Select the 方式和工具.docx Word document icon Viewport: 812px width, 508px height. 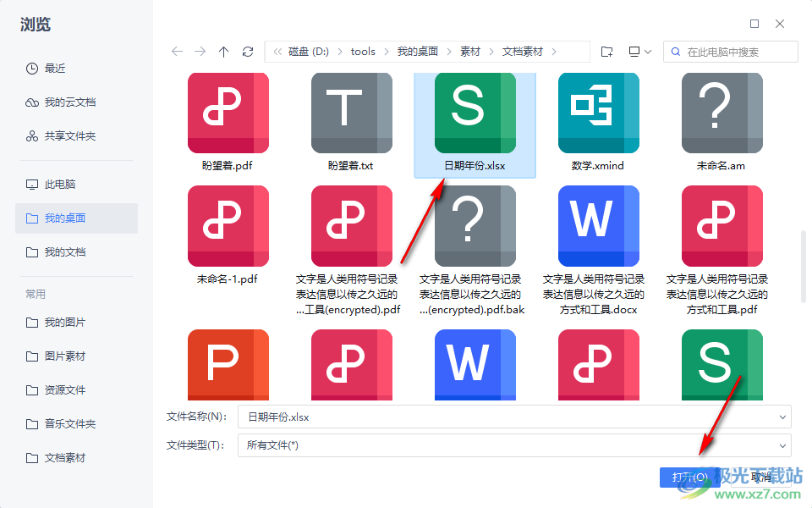pyautogui.click(x=599, y=226)
